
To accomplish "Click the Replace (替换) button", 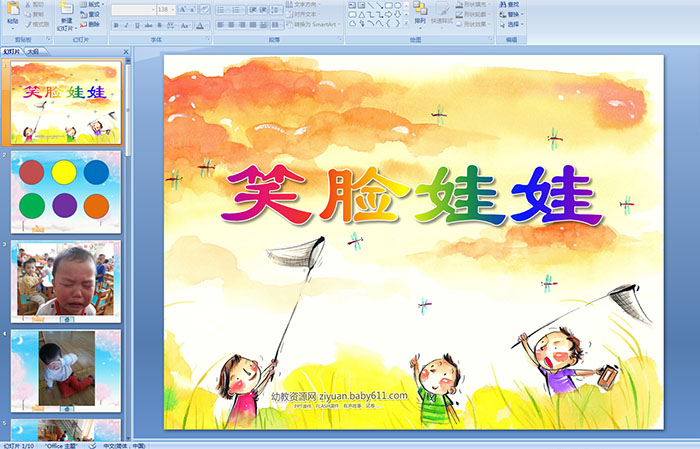I will pos(512,14).
